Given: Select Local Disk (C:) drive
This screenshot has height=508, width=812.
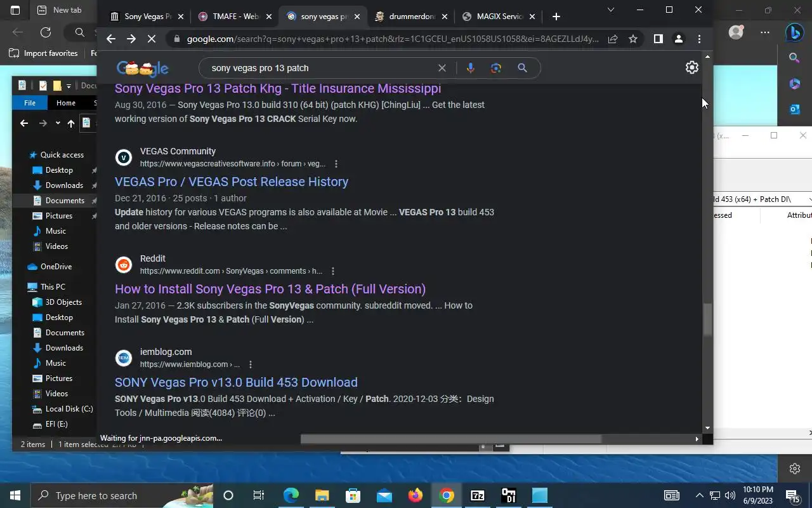Looking at the screenshot, I should point(69,409).
